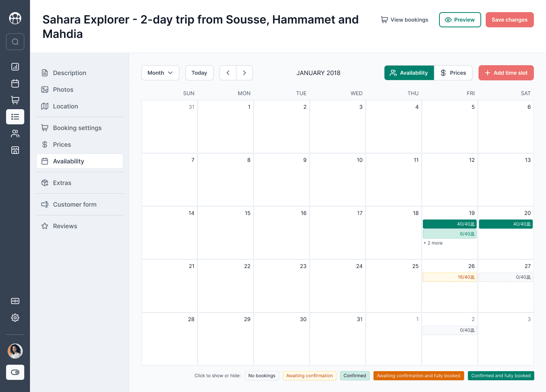Click the user avatar photo
The image size is (546, 392).
[15, 351]
